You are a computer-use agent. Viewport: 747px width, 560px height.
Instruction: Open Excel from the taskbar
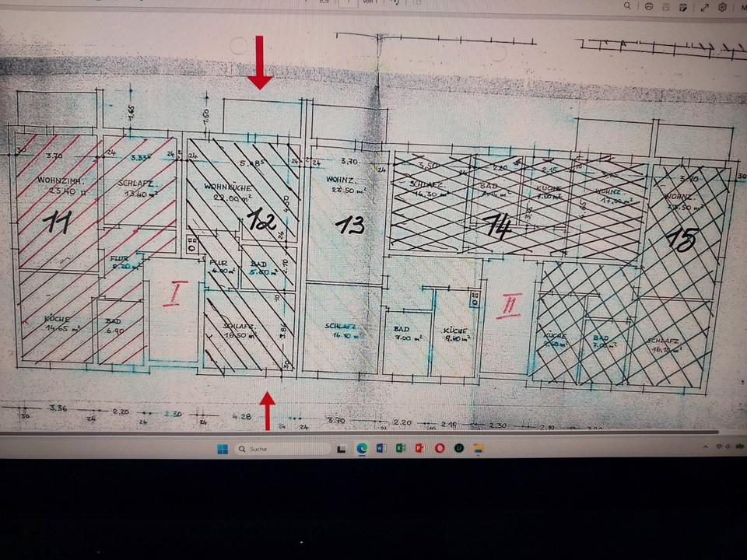(401, 449)
